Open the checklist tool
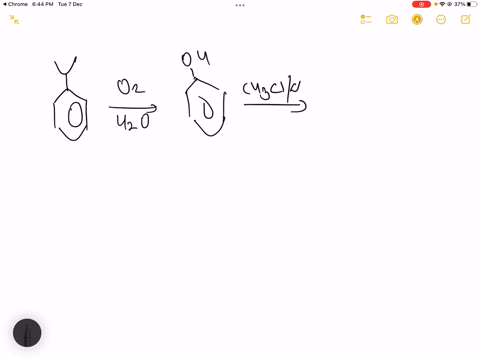 coord(366,20)
